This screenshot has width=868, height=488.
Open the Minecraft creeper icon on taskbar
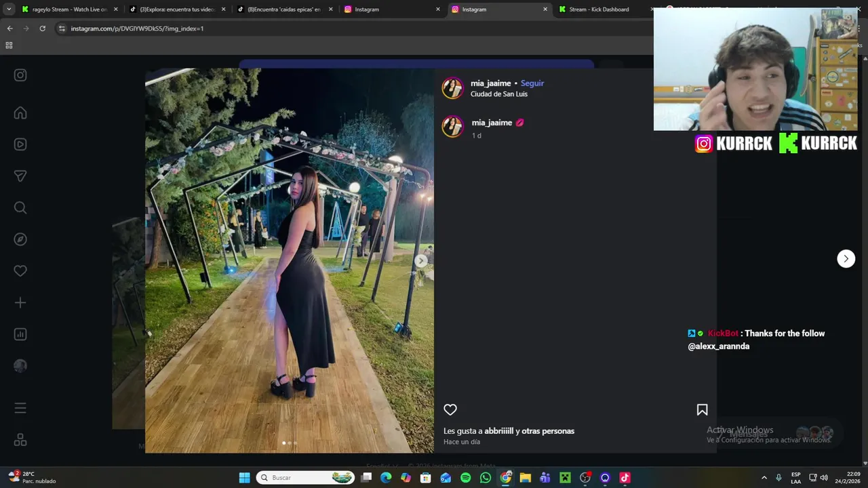coord(565,478)
